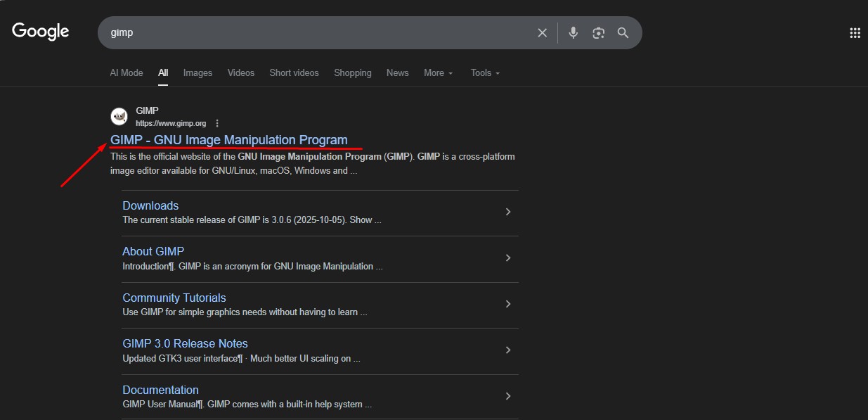Open search by image camera icon
This screenshot has width=868, height=420.
[598, 33]
